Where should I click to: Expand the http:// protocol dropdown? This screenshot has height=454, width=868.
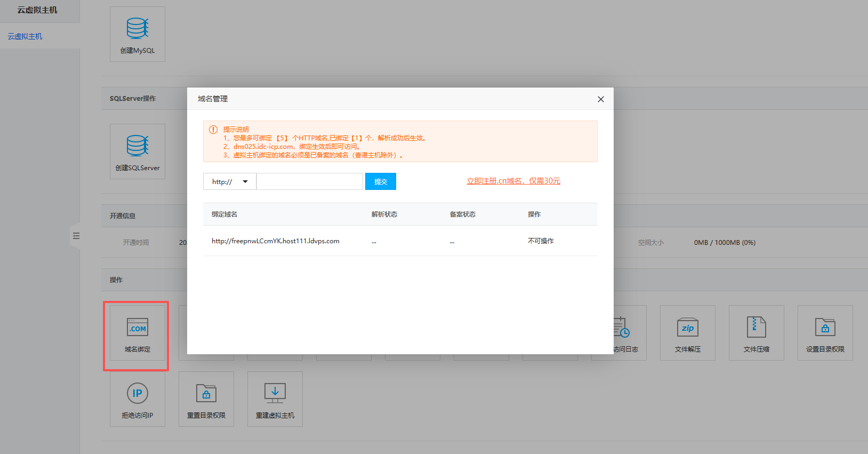pos(230,181)
